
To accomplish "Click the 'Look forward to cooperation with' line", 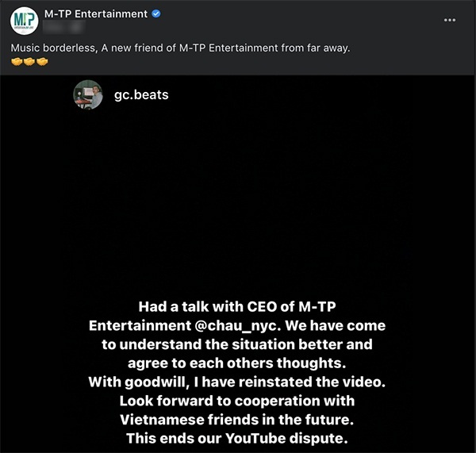I will click(237, 401).
